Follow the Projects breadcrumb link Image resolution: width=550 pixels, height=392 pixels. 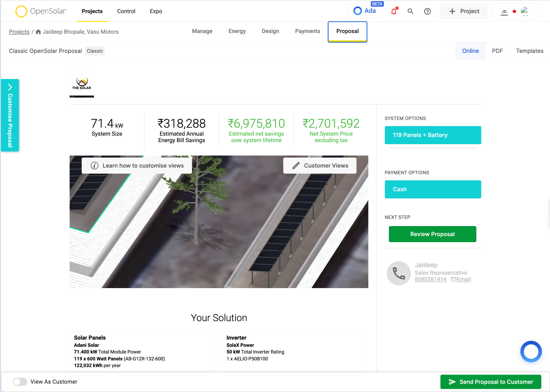(19, 32)
